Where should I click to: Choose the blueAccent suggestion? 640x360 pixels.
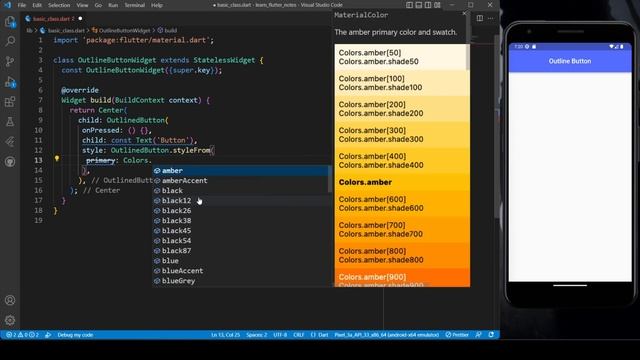point(241,271)
